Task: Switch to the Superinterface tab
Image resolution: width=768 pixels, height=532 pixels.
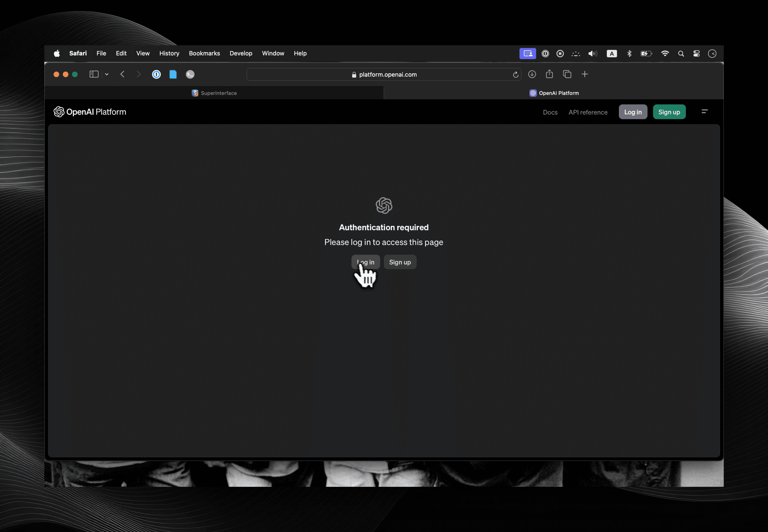Action: point(214,93)
